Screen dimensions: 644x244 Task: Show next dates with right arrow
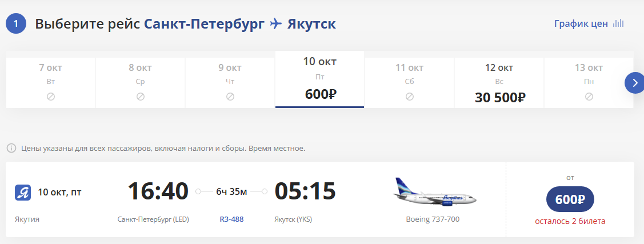click(634, 82)
